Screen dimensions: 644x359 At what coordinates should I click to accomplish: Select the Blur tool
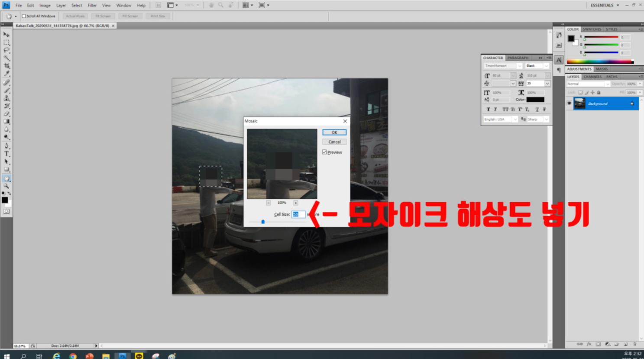tap(6, 129)
